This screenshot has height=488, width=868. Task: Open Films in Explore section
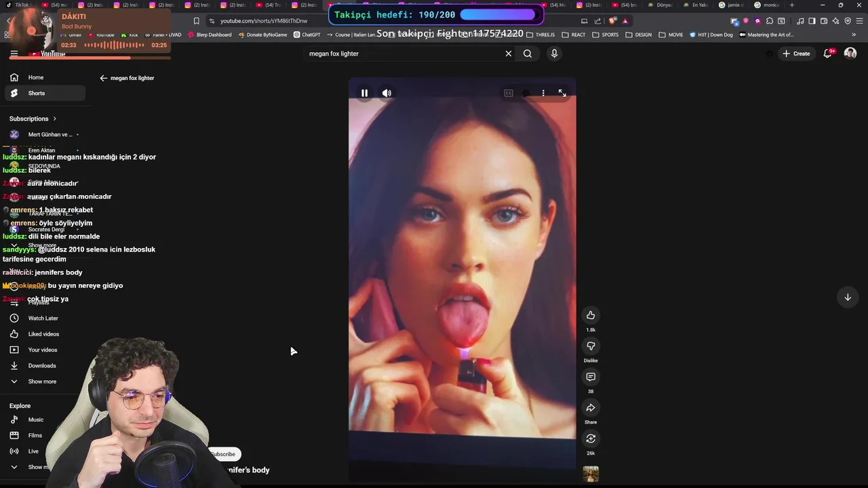coord(35,435)
